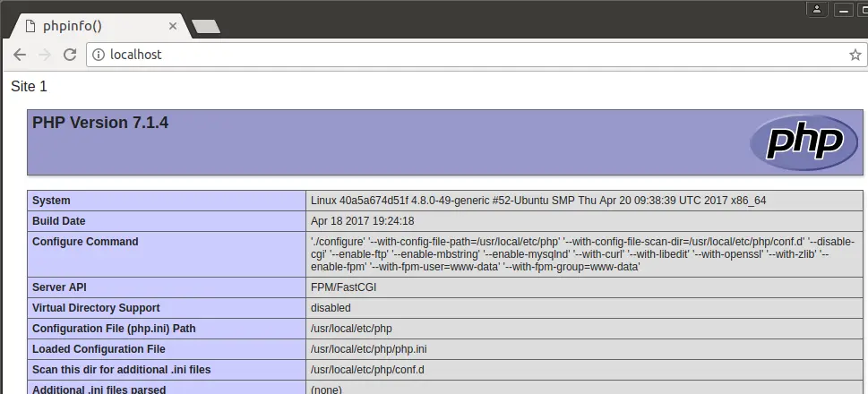The width and height of the screenshot is (868, 394).
Task: Click the '/usr/local/etc/php' path value
Action: pos(351,328)
